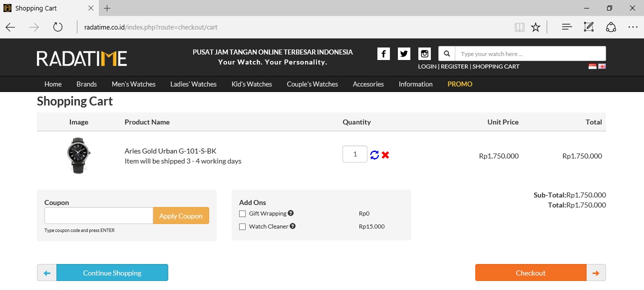Open Ladies' Watches menu
The width and height of the screenshot is (644, 290).
[194, 84]
